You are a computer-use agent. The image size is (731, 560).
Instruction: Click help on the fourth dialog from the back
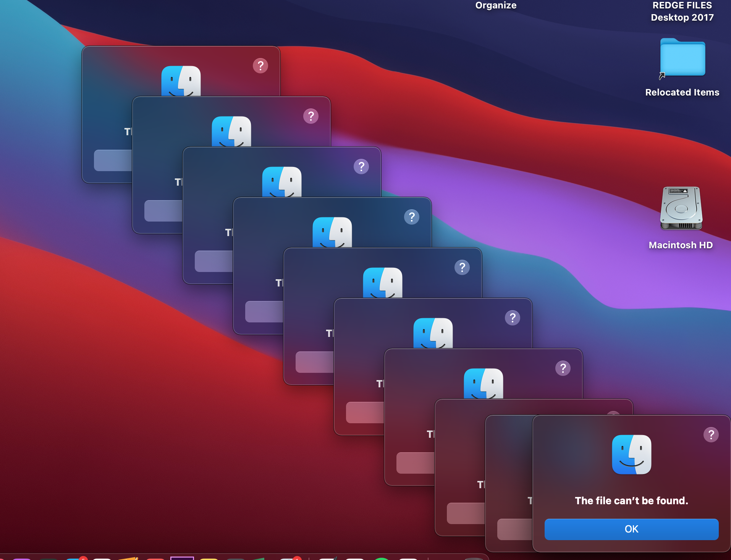pos(412,217)
